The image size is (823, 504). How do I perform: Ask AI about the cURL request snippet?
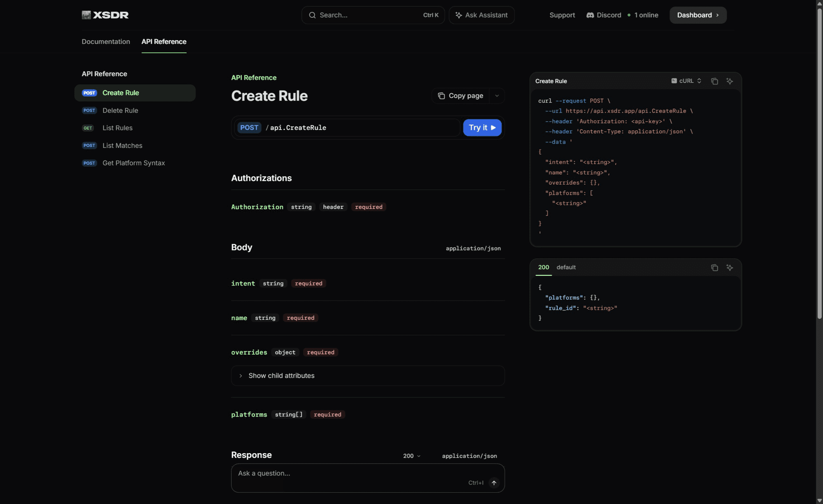[730, 81]
